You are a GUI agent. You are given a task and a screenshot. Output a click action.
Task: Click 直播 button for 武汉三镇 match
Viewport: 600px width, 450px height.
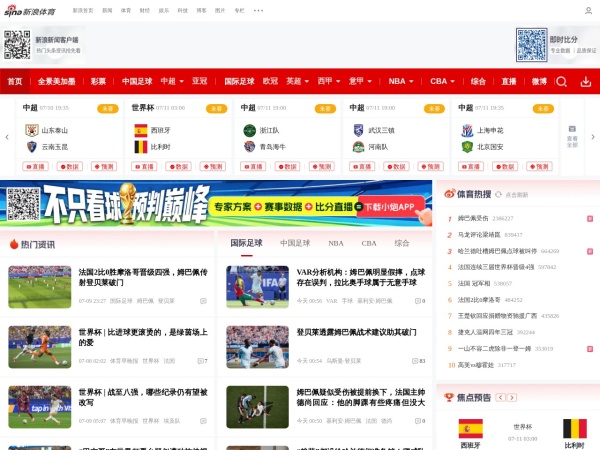(362, 166)
